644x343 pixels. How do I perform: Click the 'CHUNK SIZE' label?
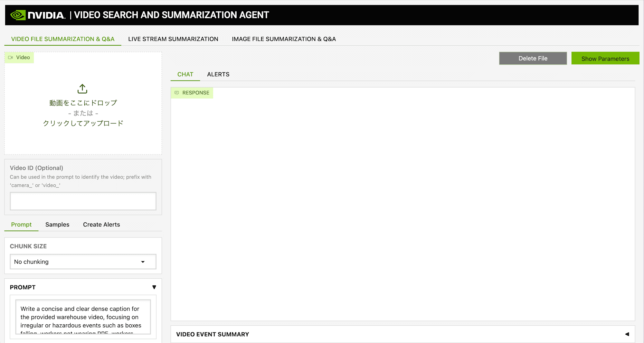click(28, 246)
